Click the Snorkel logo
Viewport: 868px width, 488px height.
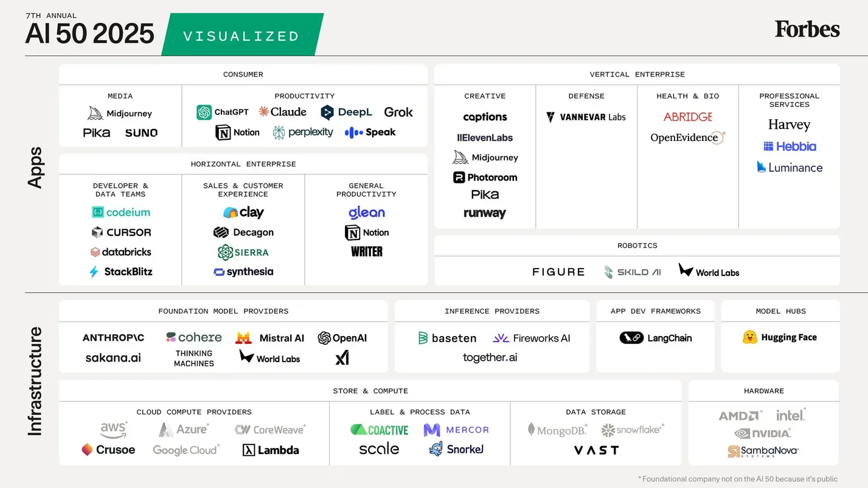tap(456, 449)
